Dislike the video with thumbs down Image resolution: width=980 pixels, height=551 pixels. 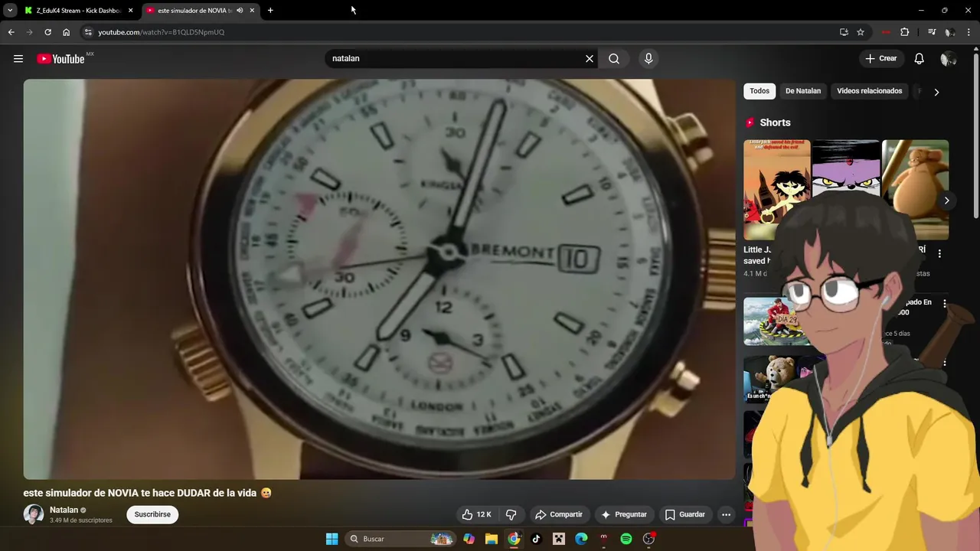point(511,514)
